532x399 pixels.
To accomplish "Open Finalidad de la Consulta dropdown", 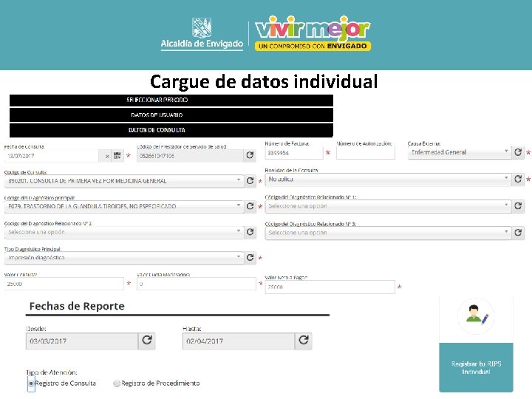I will (x=388, y=179).
